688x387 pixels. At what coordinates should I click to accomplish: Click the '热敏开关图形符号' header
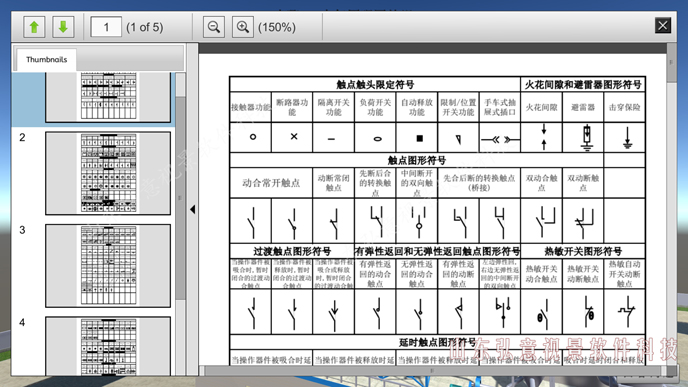(x=583, y=251)
